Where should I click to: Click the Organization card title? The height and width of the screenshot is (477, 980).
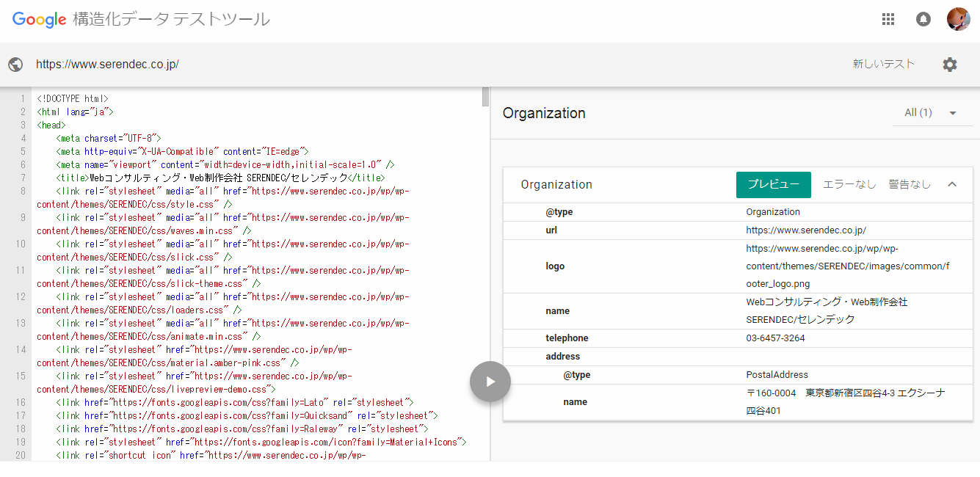point(556,185)
